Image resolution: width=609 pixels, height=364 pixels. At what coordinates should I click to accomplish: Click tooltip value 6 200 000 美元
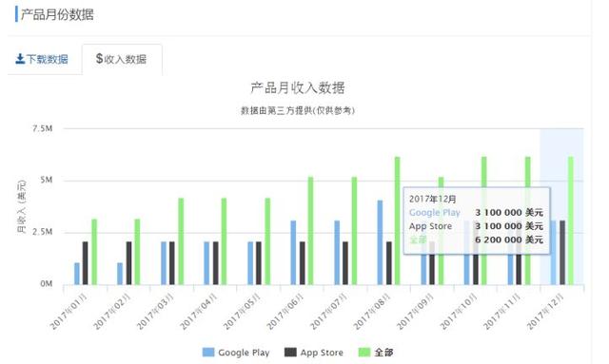509,239
